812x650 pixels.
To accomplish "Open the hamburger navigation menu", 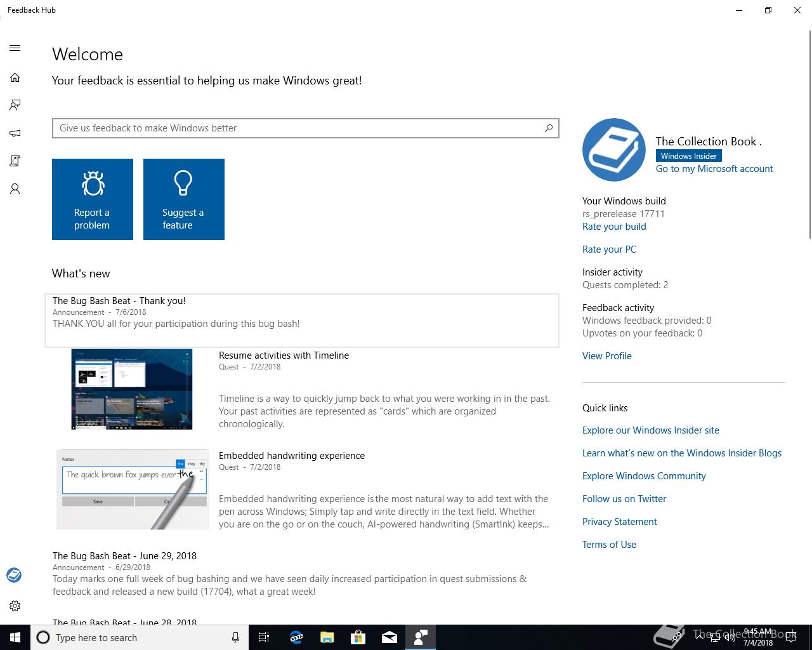I will tap(15, 48).
